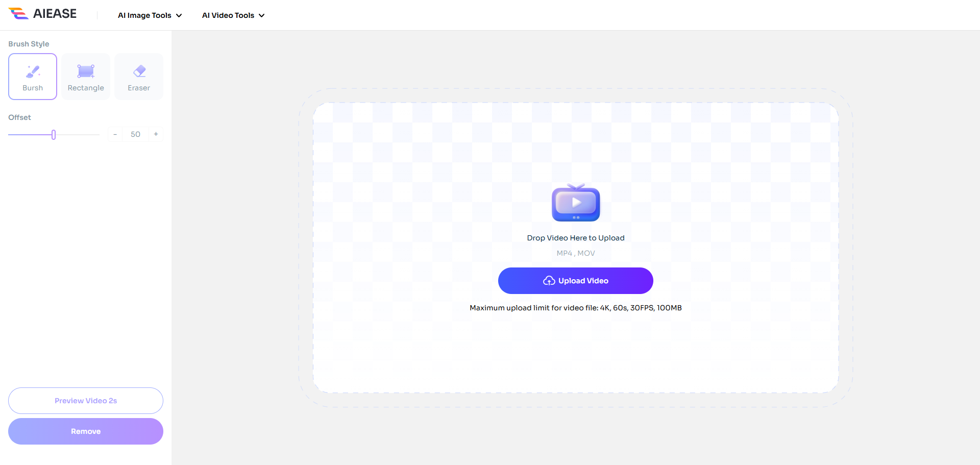980x465 pixels.
Task: Click the AIEASE brand name text
Action: click(55, 14)
